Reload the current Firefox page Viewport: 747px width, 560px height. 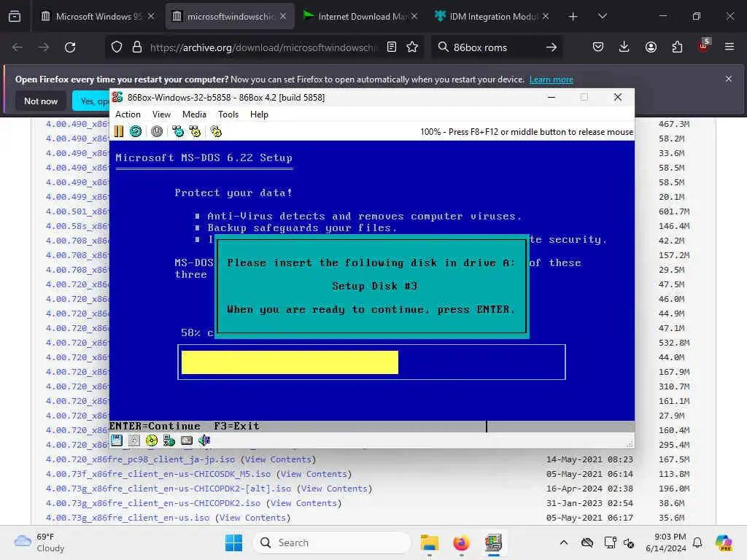pos(70,47)
